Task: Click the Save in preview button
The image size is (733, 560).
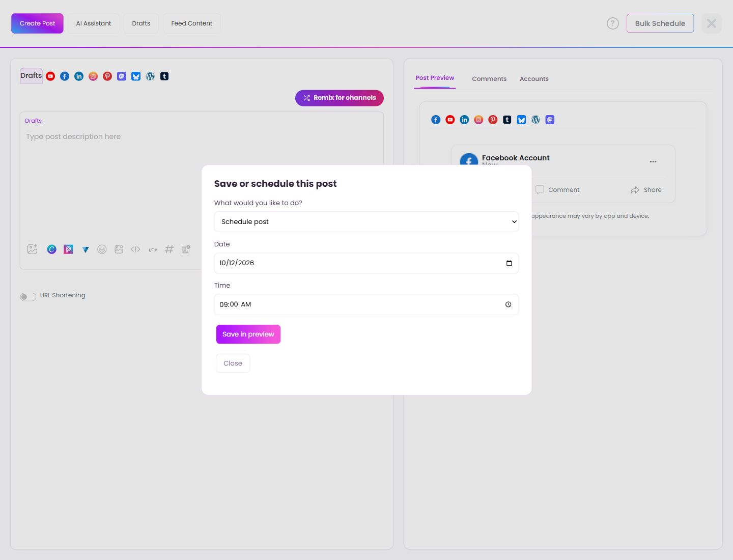Action: [248, 334]
